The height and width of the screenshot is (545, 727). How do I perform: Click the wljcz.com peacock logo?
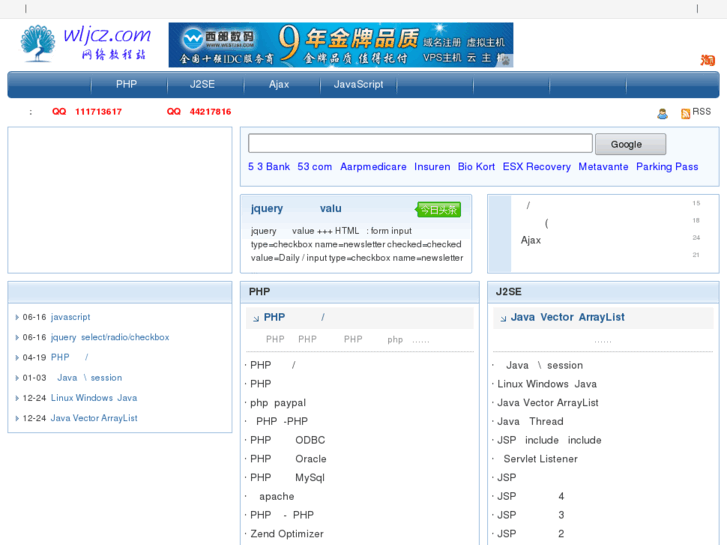click(86, 44)
